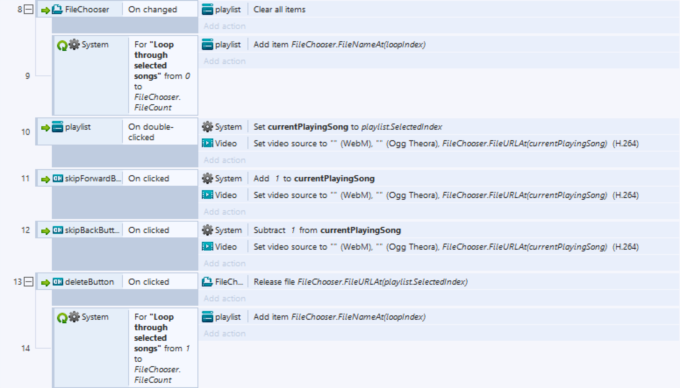Click the playlist icon in event 14's action

[208, 317]
